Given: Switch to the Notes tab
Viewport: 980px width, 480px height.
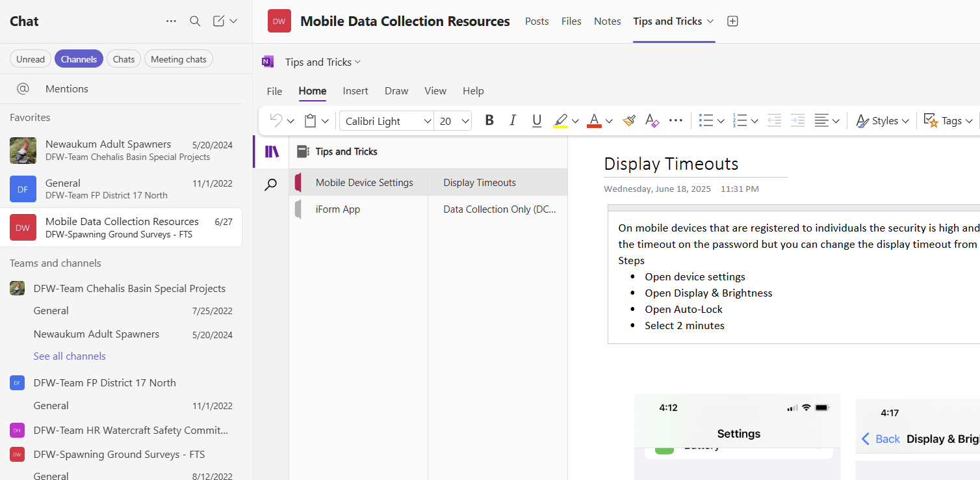Looking at the screenshot, I should click(x=608, y=21).
